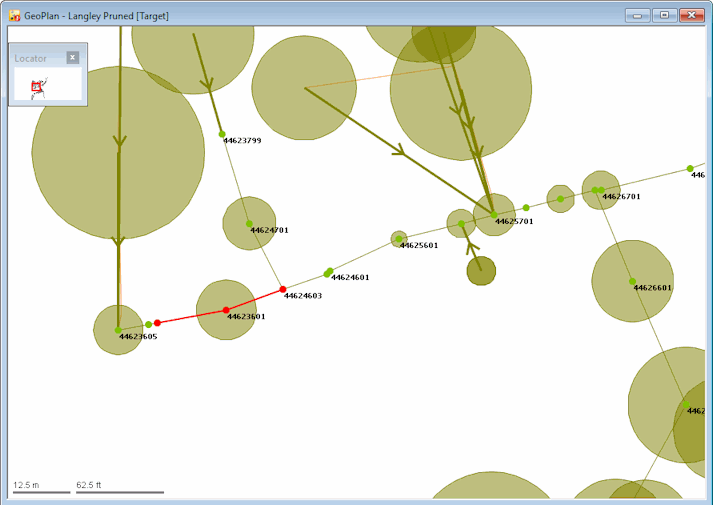The height and width of the screenshot is (505, 713).
Task: Click the label text 44623605
Action: click(138, 336)
